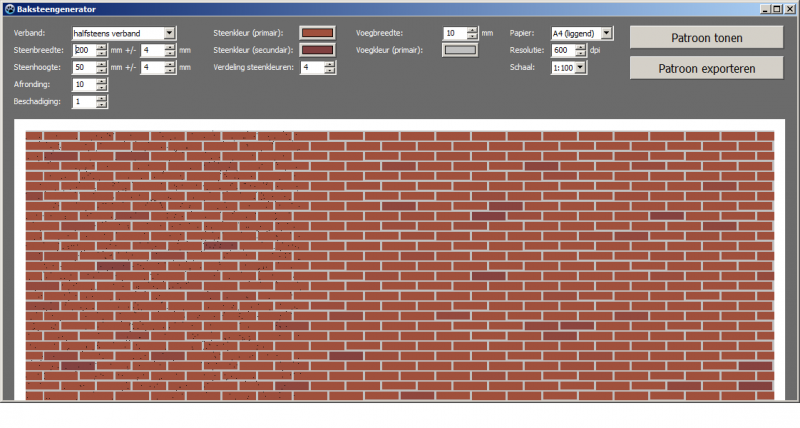Increase the Verdeling steenkleuren value

click(330, 64)
